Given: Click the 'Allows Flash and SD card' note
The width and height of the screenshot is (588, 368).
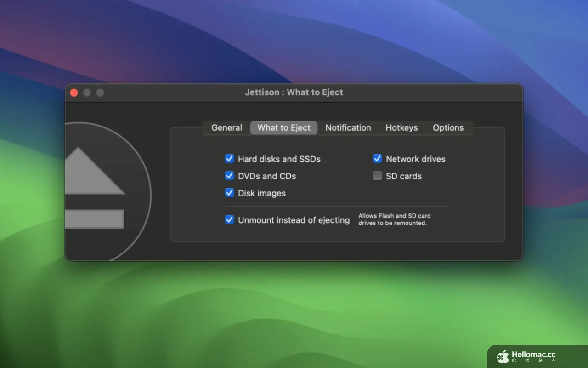Looking at the screenshot, I should pyautogui.click(x=395, y=219).
